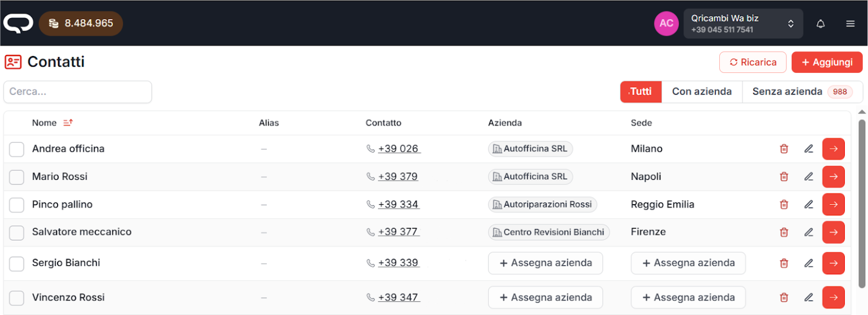Click the Cerca search field
Viewport: 868px width, 315px height.
pos(77,92)
